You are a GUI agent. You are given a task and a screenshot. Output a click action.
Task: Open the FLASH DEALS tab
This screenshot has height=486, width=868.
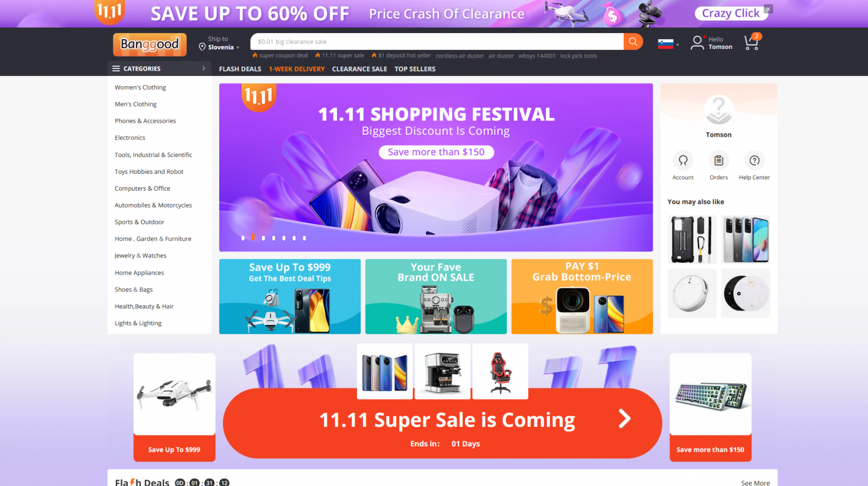coord(240,69)
